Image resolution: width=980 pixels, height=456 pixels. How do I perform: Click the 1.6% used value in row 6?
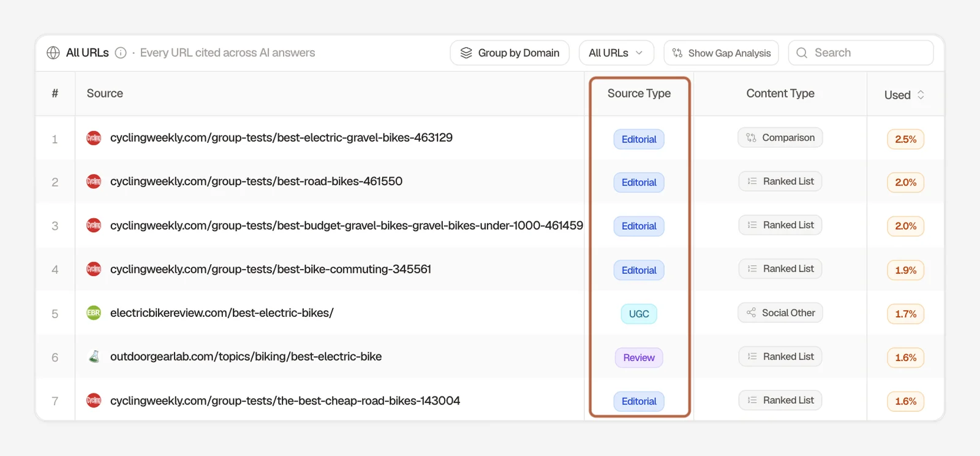coord(906,358)
